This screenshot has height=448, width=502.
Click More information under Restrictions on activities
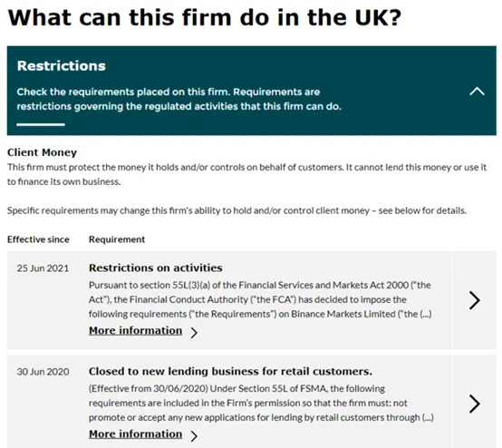[135, 330]
